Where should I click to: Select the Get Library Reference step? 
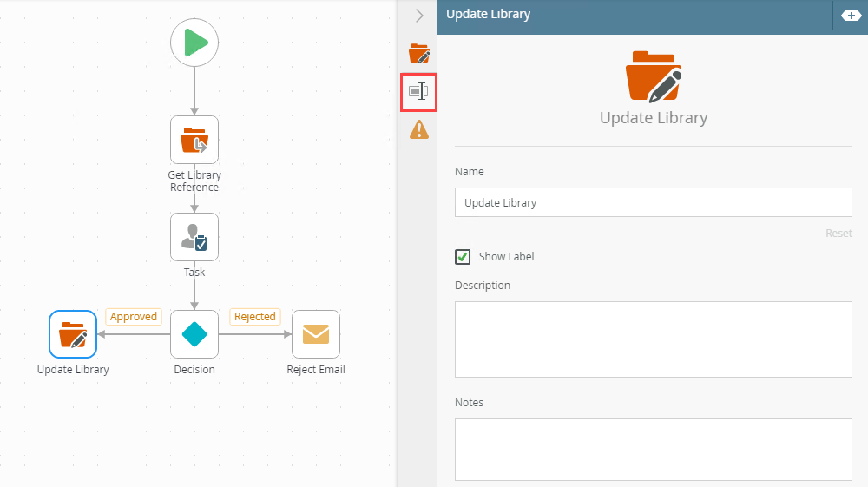tap(194, 140)
